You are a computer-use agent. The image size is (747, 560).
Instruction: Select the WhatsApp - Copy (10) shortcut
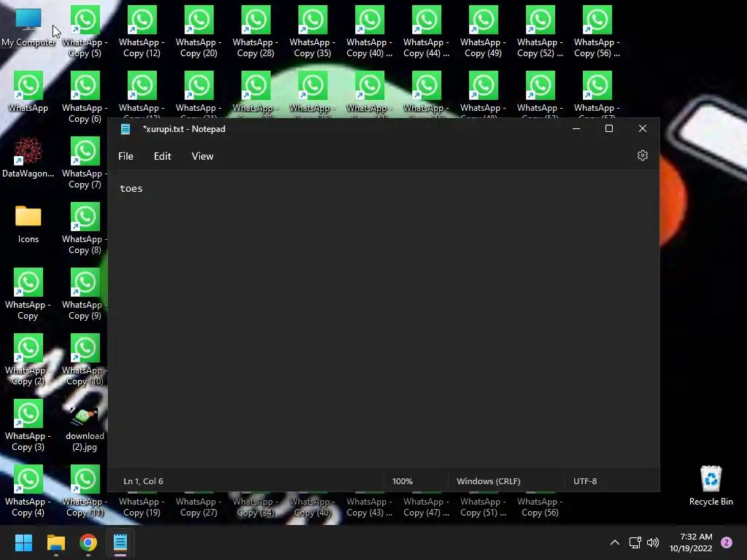(85, 360)
